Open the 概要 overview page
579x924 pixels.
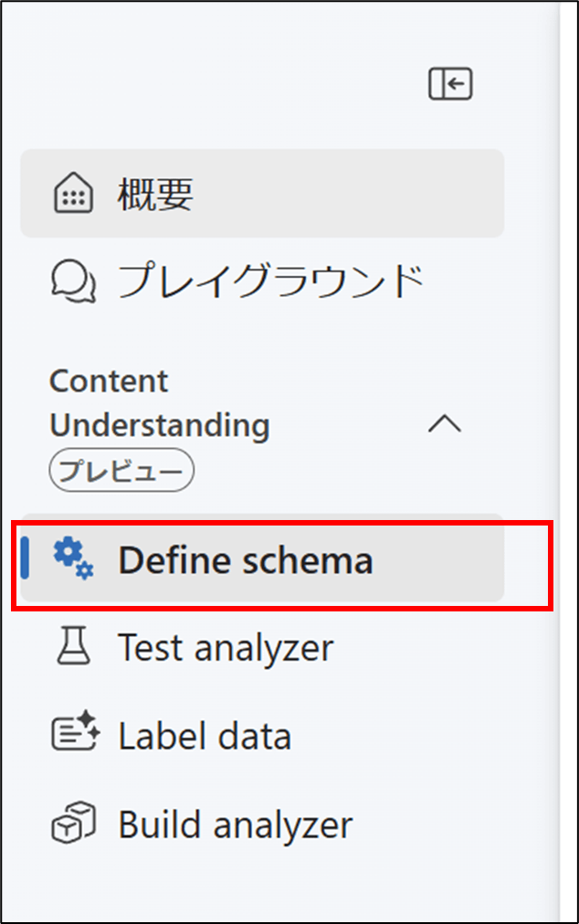(x=262, y=193)
